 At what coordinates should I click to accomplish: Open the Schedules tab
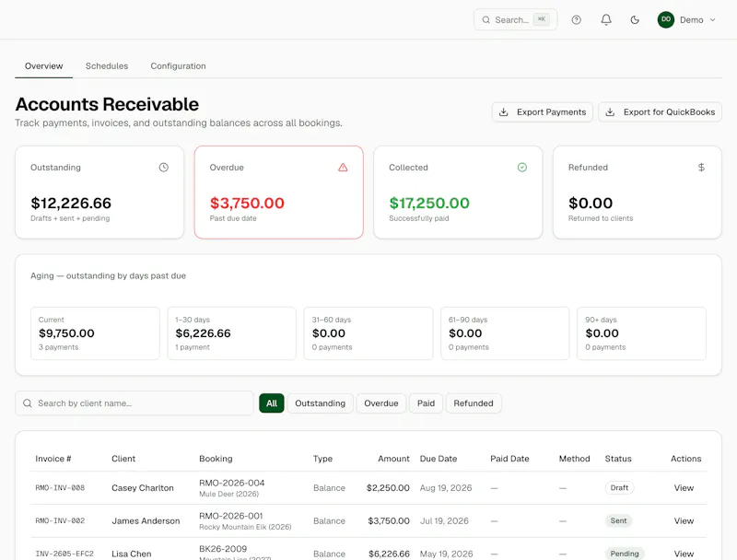(x=107, y=65)
